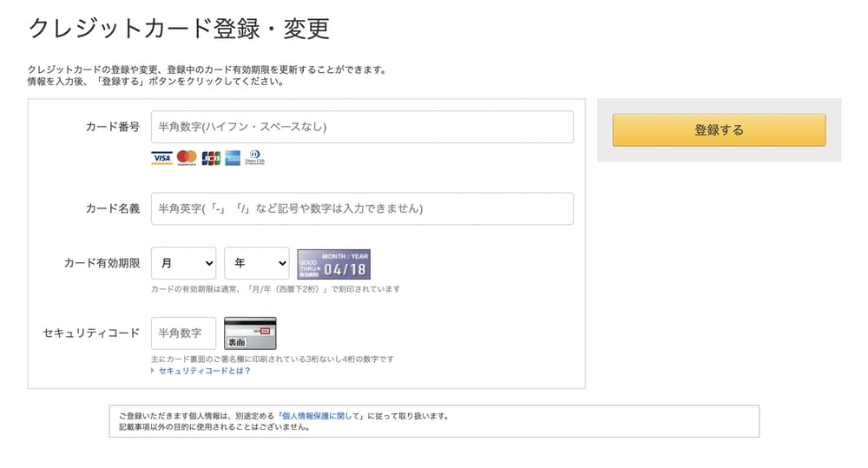Click the カード有効期限 field label
868x468 pixels.
pos(102,263)
